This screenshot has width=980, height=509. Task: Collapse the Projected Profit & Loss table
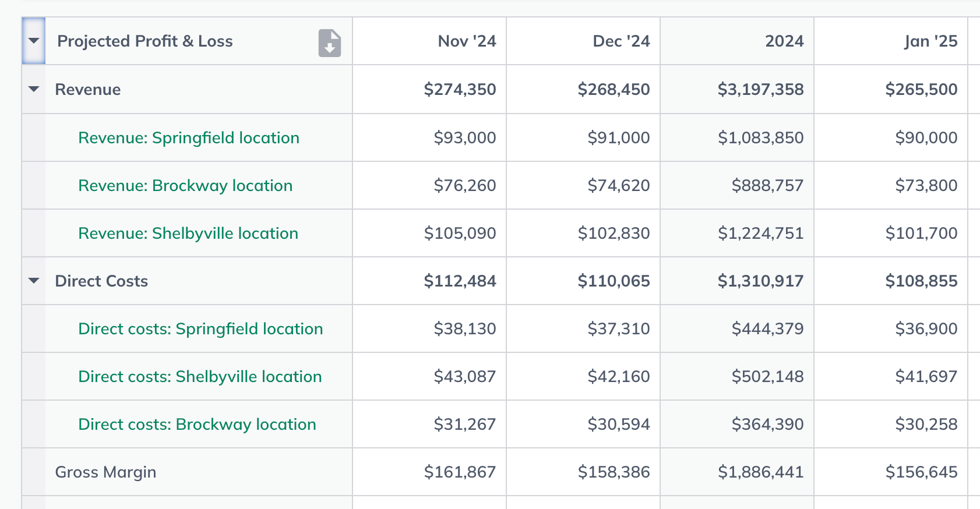(34, 41)
